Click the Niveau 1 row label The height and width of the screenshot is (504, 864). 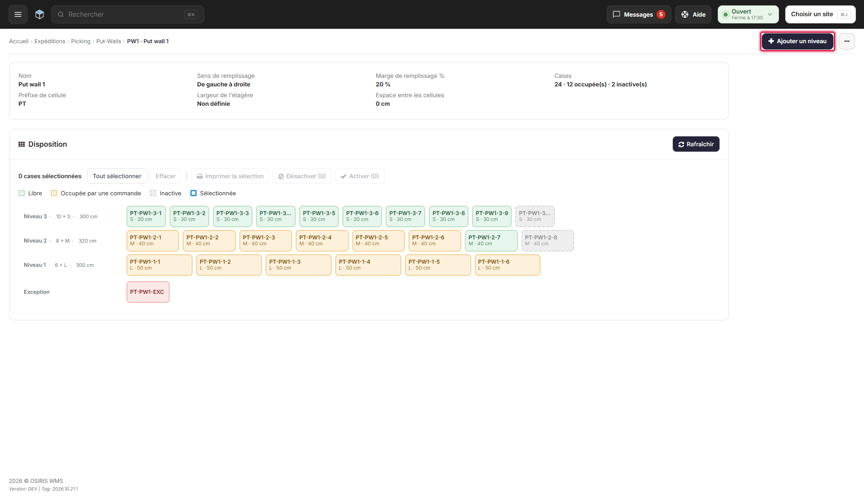pos(35,265)
